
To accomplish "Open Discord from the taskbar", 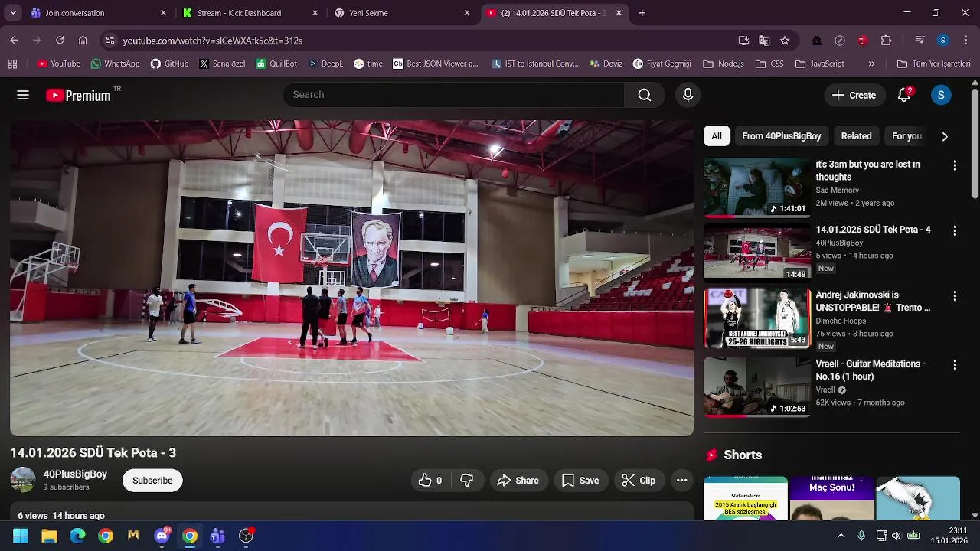I will [x=162, y=536].
